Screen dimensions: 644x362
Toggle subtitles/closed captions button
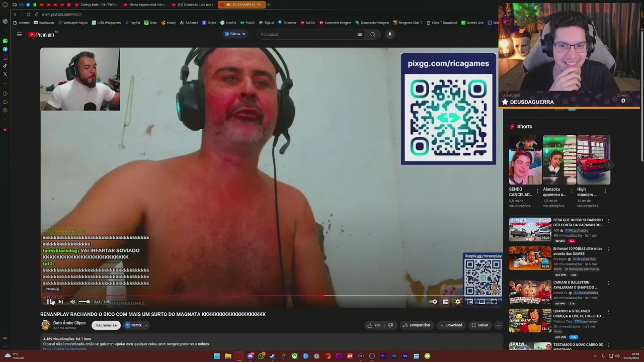coord(446,302)
